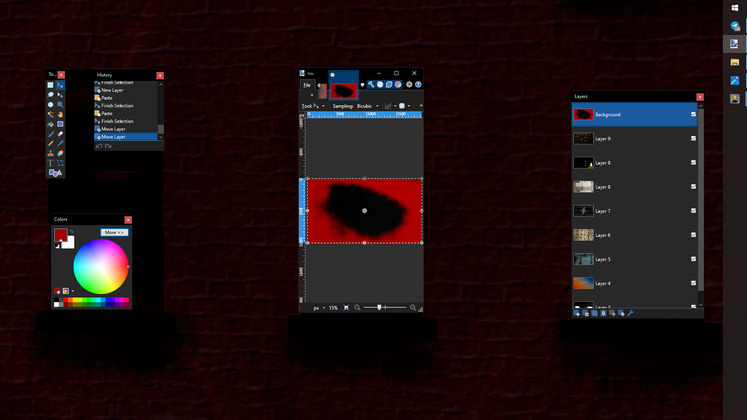Select the Lasso Select tool
747x420 pixels.
[x=50, y=95]
